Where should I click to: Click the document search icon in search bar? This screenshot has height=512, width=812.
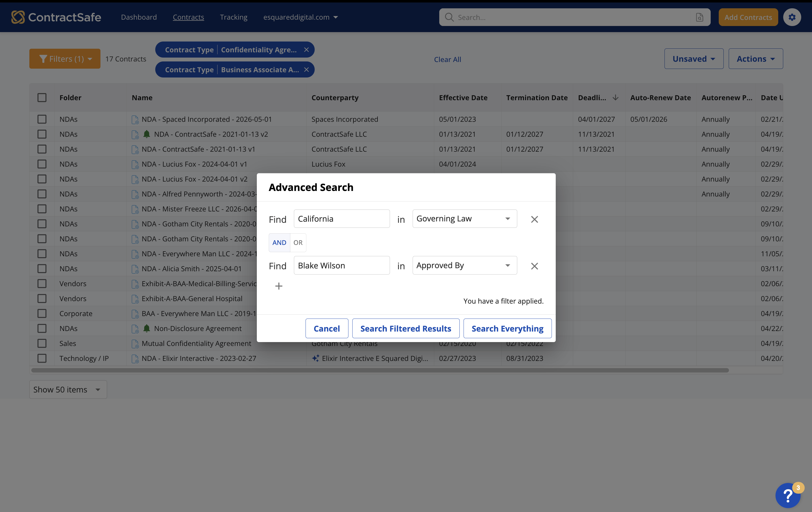coord(700,17)
